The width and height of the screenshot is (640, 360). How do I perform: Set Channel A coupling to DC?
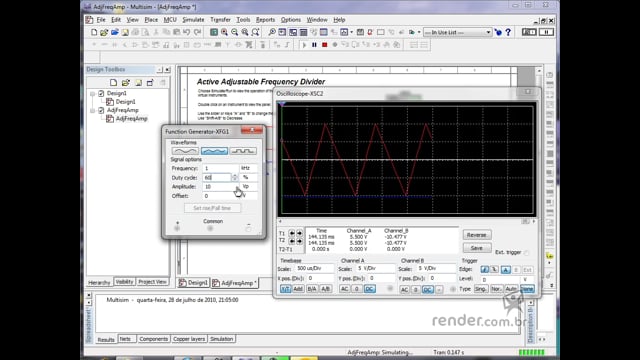coord(369,289)
